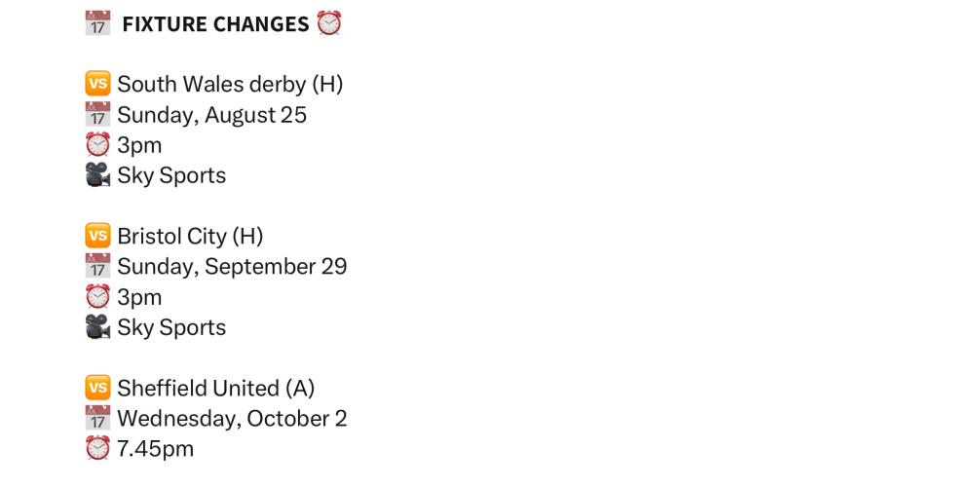Click the movie camera emoji under Bristol City fixture
This screenshot has width=980, height=487.
coord(97,327)
